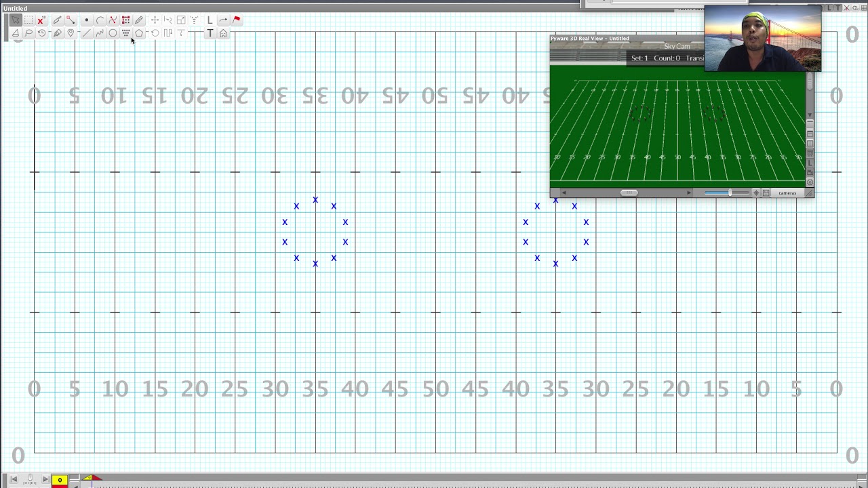
Task: Toggle the grid icon in Real View
Action: 766,193
